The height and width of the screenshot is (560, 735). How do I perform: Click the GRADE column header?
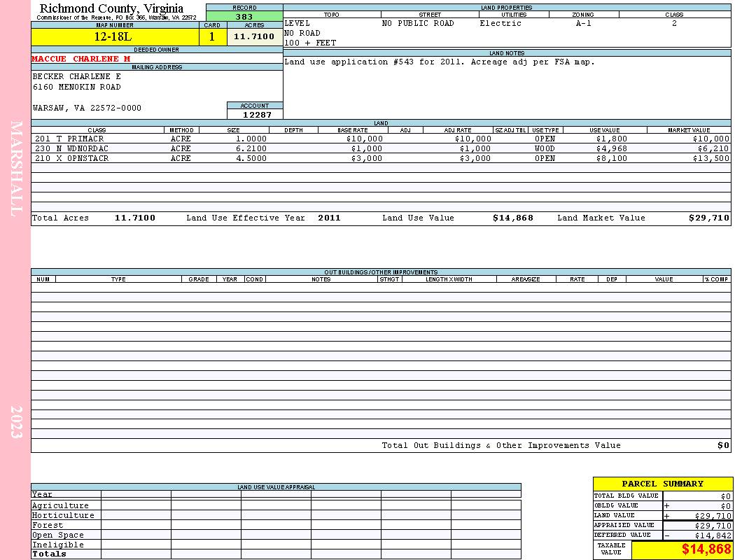tap(199, 279)
